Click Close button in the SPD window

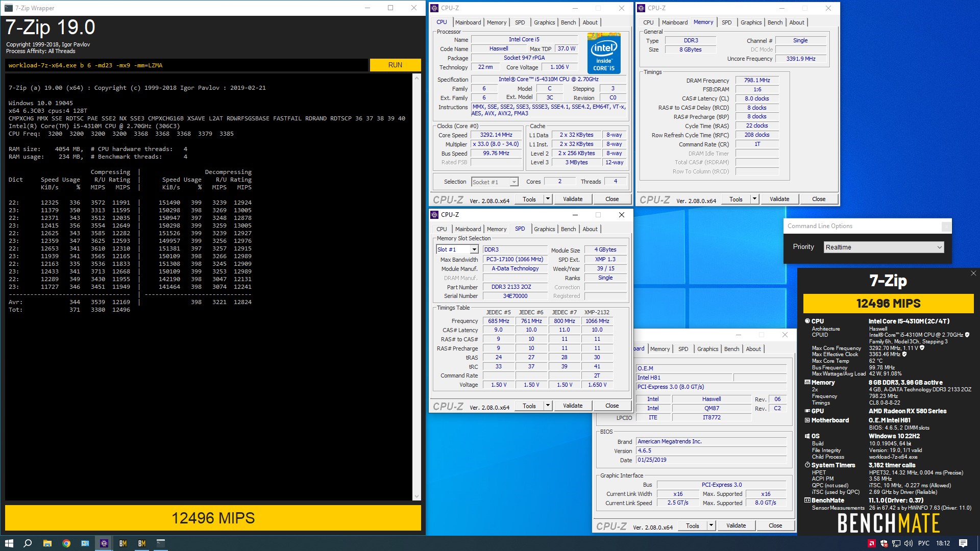(612, 406)
